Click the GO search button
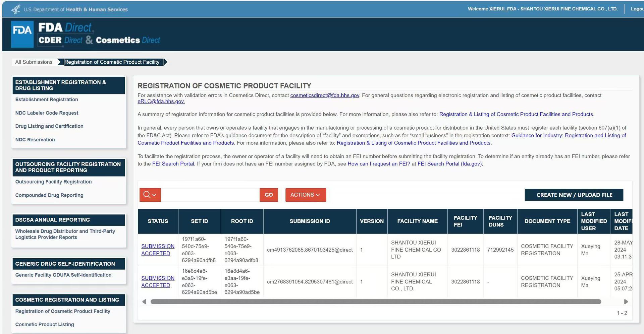The image size is (644, 334). [269, 195]
